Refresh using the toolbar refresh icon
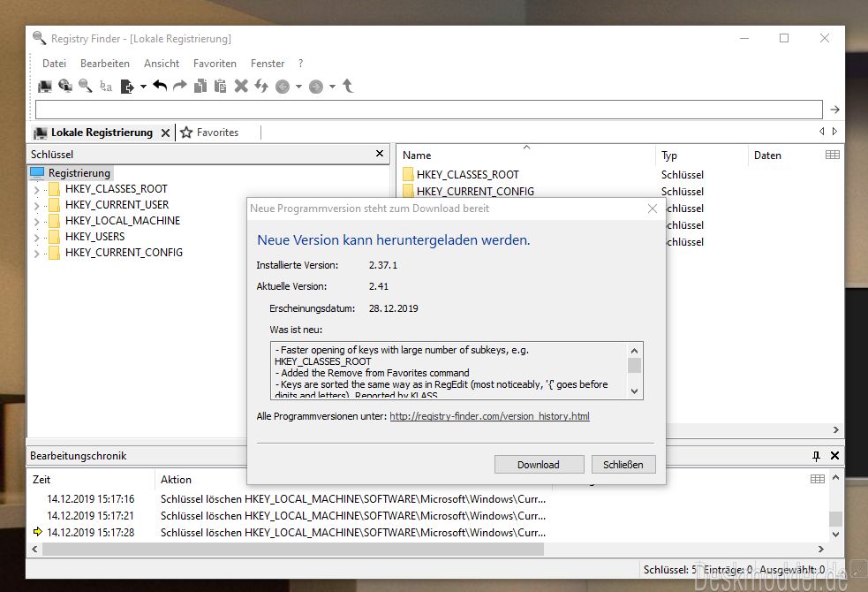Viewport: 868px width, 592px height. click(x=261, y=86)
